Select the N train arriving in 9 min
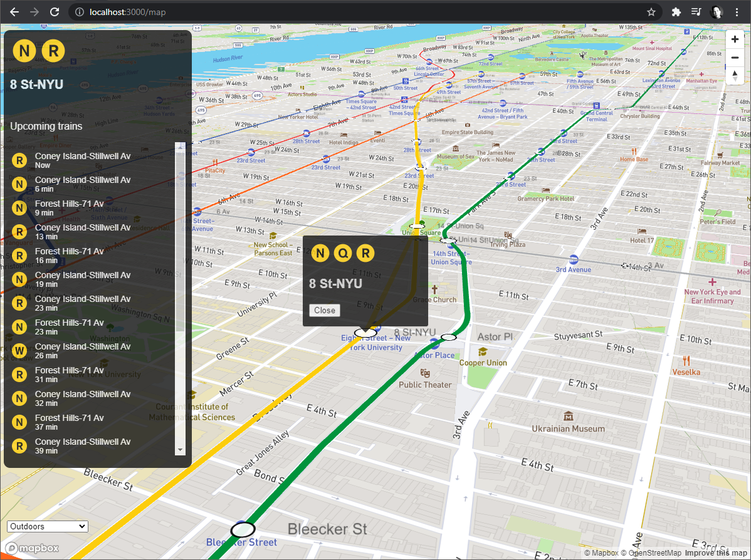This screenshot has height=560, width=751. [92, 208]
